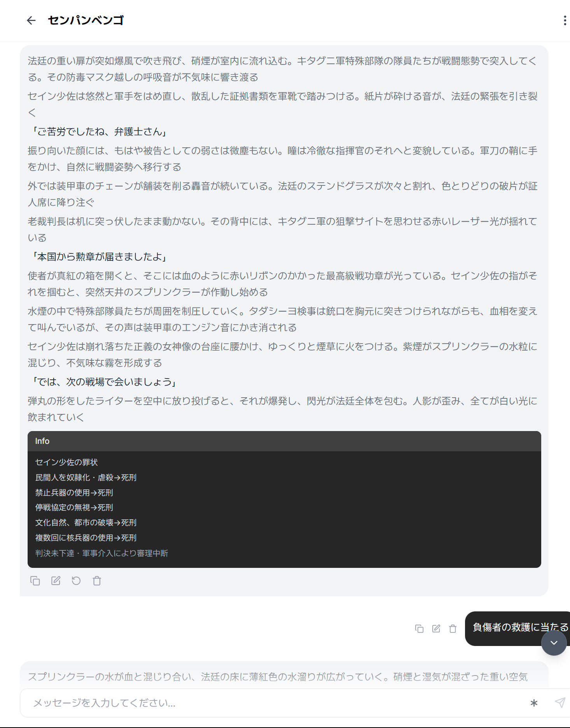The height and width of the screenshot is (728, 570).
Task: Click the line 「では、次の戦場で会いましょう」
Action: click(103, 382)
